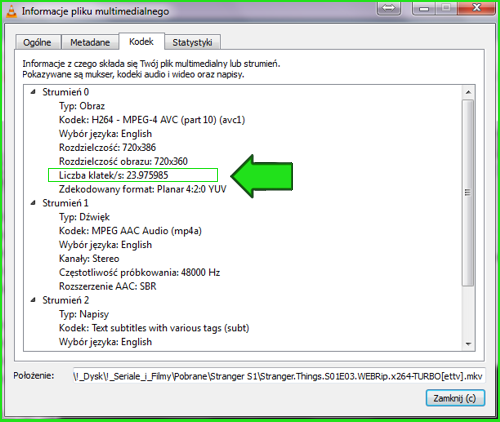Click the scrollbar down arrow
This screenshot has width=500, height=422.
468,344
